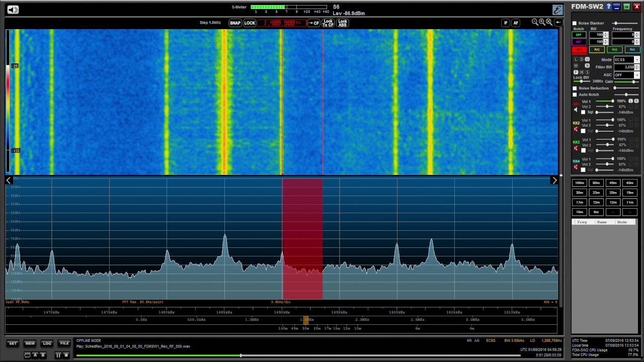The width and height of the screenshot is (644, 362).
Task: Select the 10m band button
Action: point(580,212)
